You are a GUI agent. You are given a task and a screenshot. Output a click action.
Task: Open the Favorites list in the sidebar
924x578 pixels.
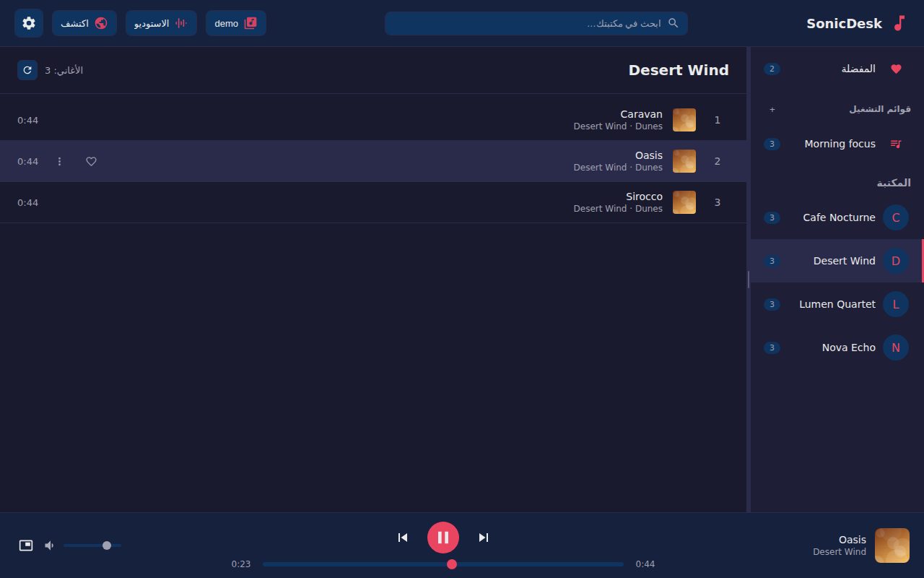coord(837,69)
